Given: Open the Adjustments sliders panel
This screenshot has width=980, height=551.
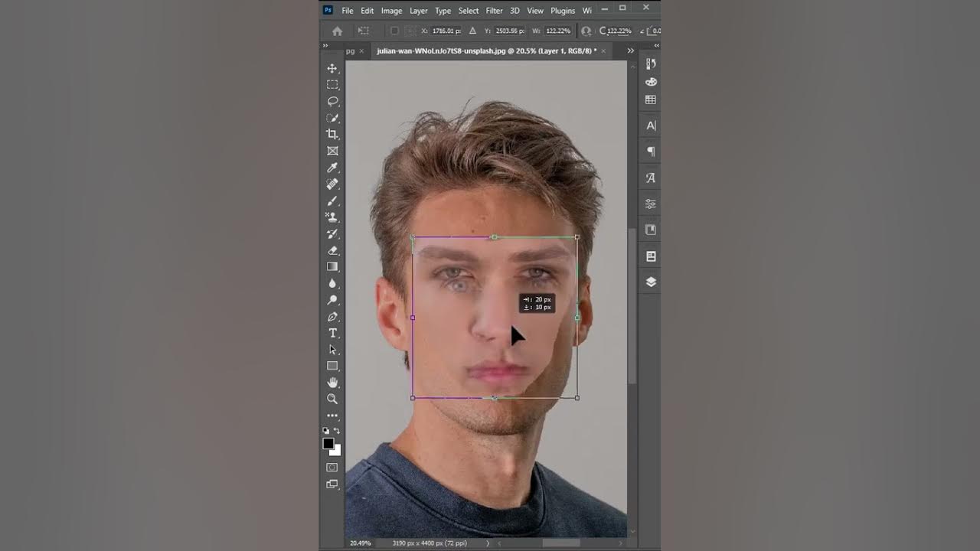Looking at the screenshot, I should 651,204.
